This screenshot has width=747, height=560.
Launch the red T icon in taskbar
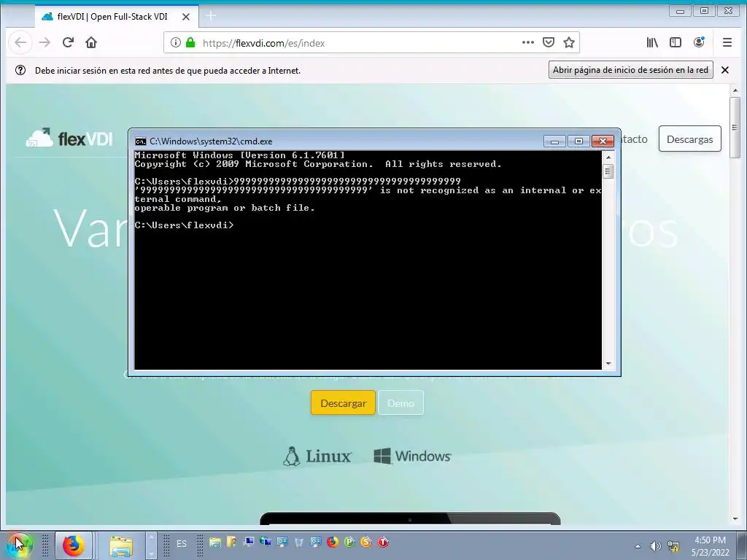pyautogui.click(x=383, y=542)
